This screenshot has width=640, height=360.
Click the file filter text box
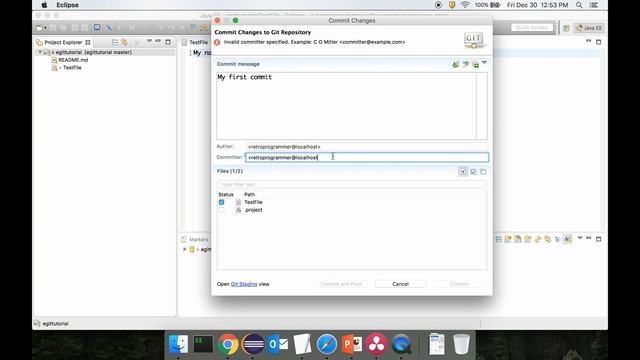351,184
